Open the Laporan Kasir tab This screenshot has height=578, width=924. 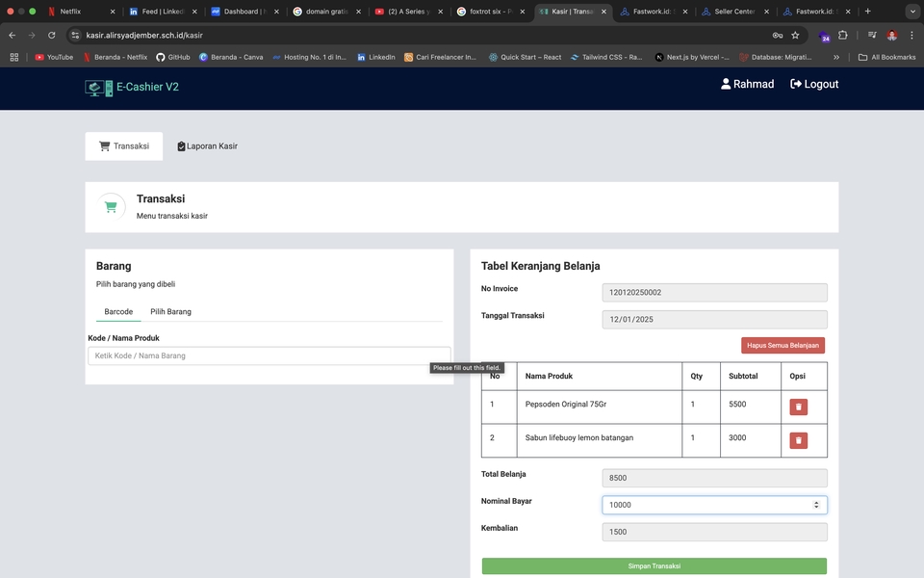[x=208, y=146]
